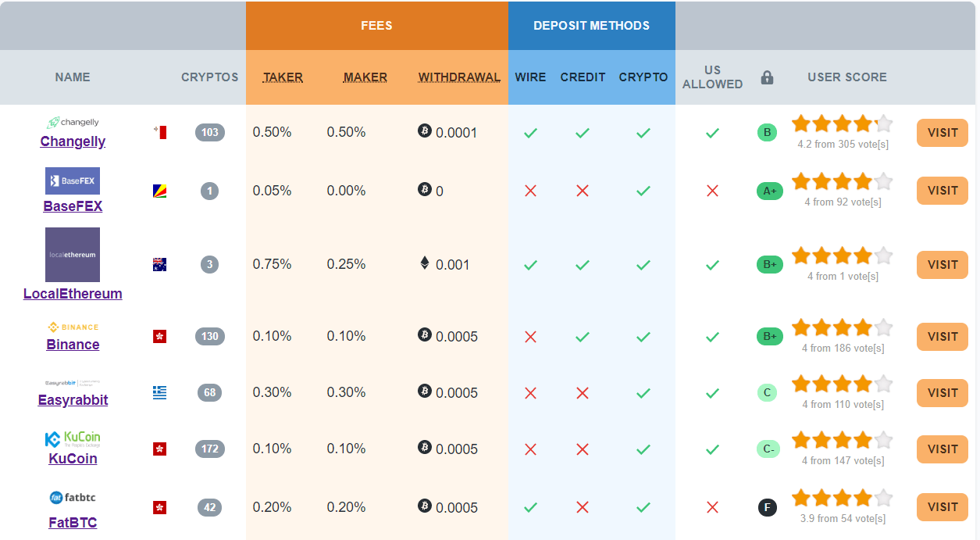Sort by the CRYPTOS column header
The image size is (980, 540).
(x=209, y=77)
